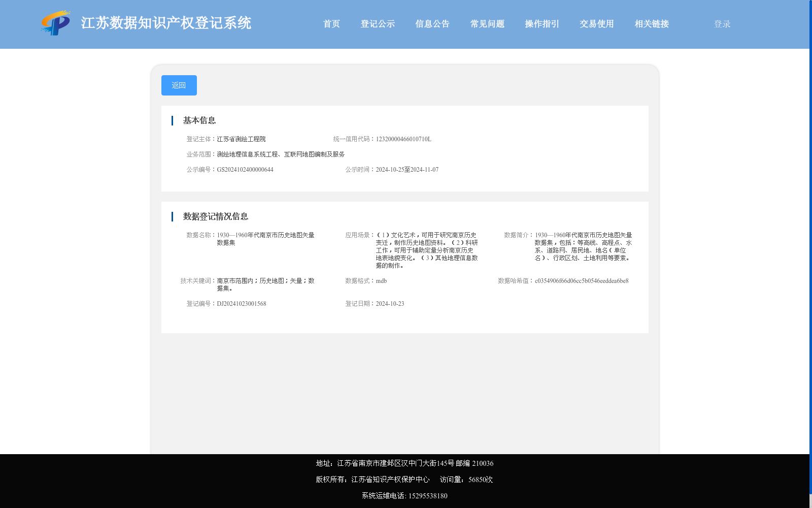
Task: Select registrant name 江苏省测绘工程院
Action: coord(241,139)
